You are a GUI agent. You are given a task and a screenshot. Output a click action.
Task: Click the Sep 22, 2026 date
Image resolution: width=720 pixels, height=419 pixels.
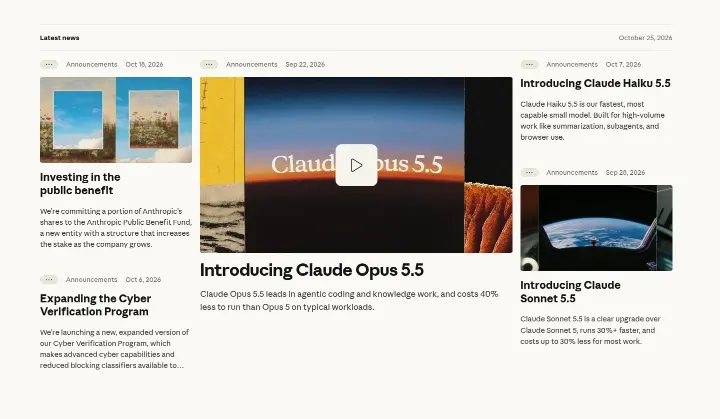(x=305, y=64)
